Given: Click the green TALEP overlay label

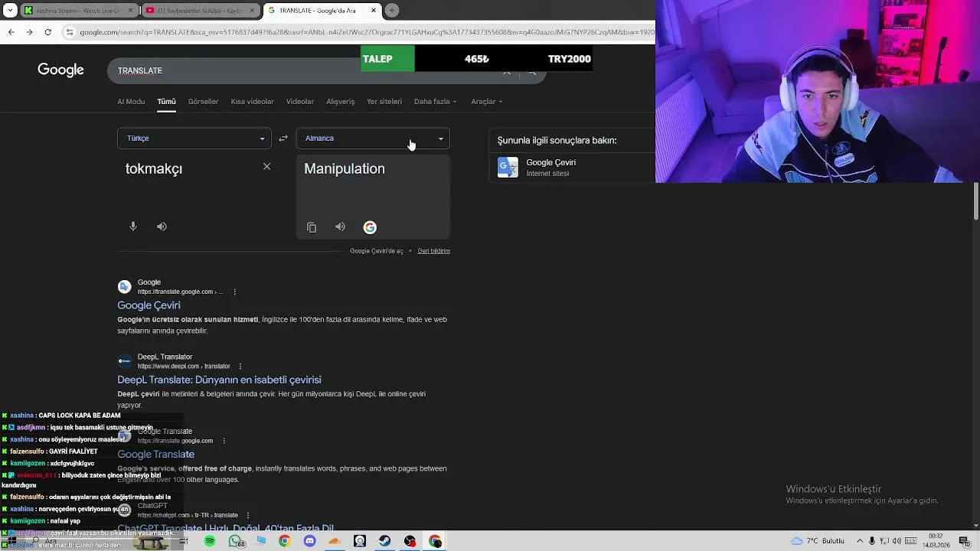Looking at the screenshot, I should [x=387, y=59].
